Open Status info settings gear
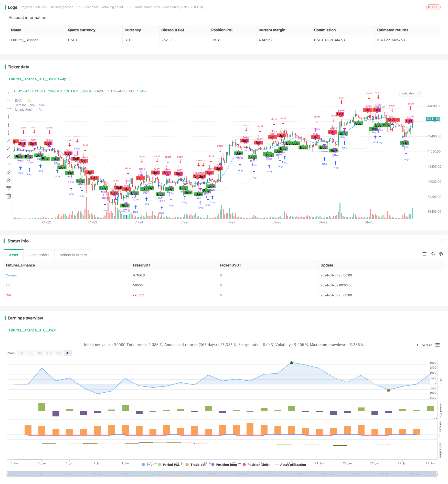This screenshot has width=448, height=484. pyautogui.click(x=441, y=254)
